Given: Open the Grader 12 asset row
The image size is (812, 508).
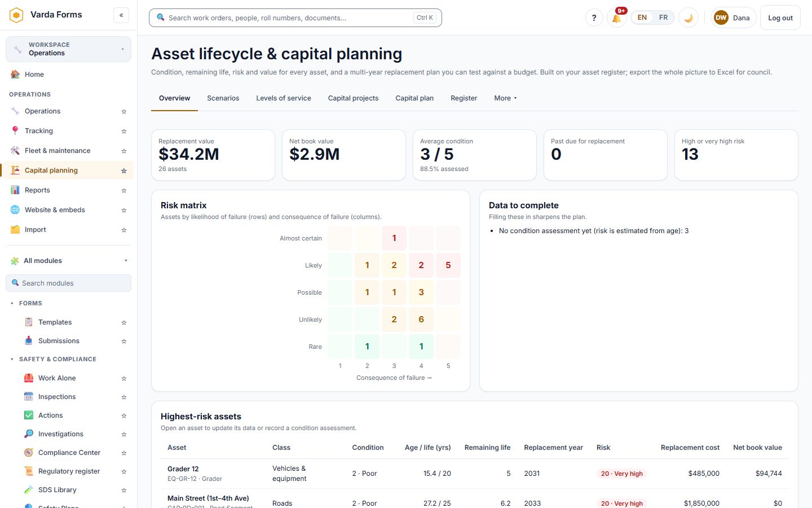Looking at the screenshot, I should (x=474, y=474).
